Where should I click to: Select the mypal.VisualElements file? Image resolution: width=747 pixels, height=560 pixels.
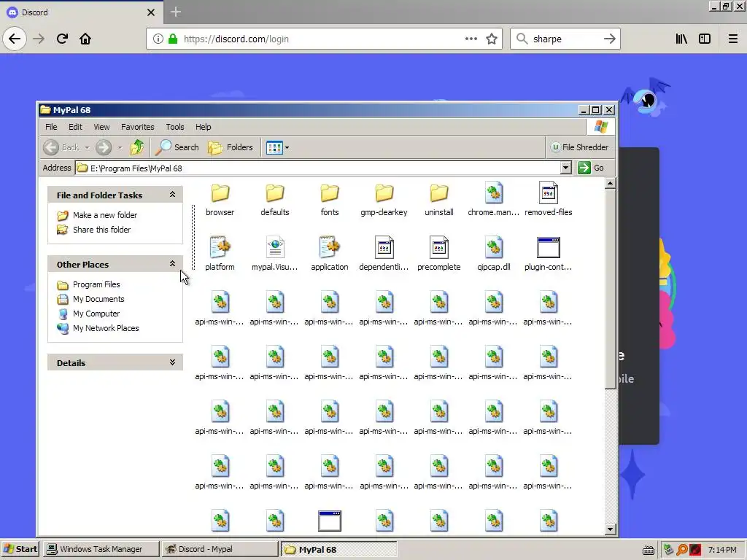point(275,254)
